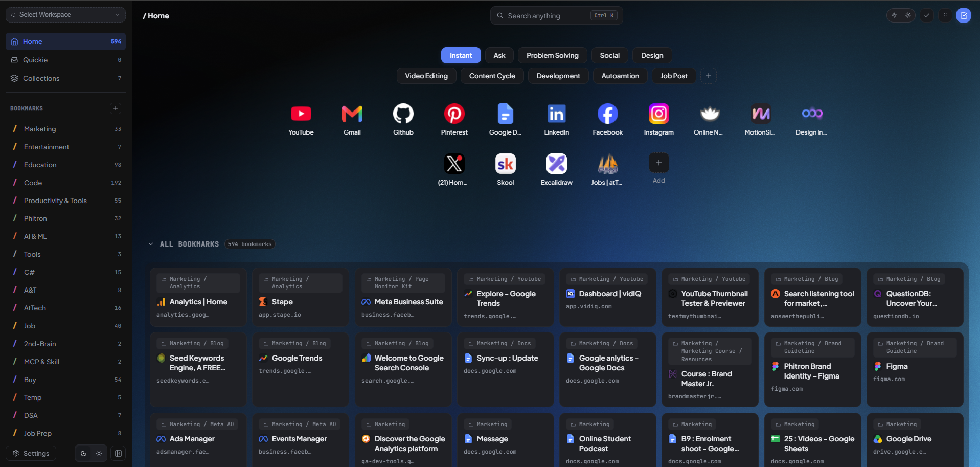Click the Search anything field
The width and height of the screenshot is (980, 467).
pos(556,16)
